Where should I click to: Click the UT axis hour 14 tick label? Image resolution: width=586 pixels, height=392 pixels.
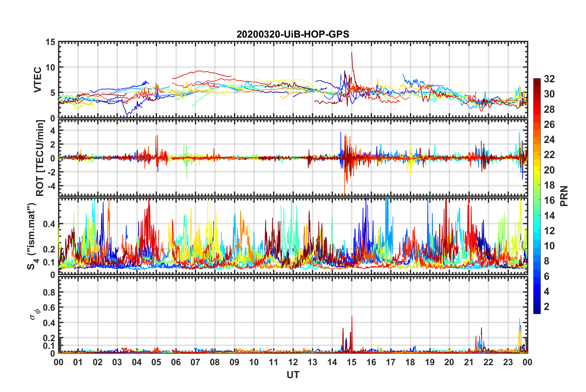tap(332, 362)
